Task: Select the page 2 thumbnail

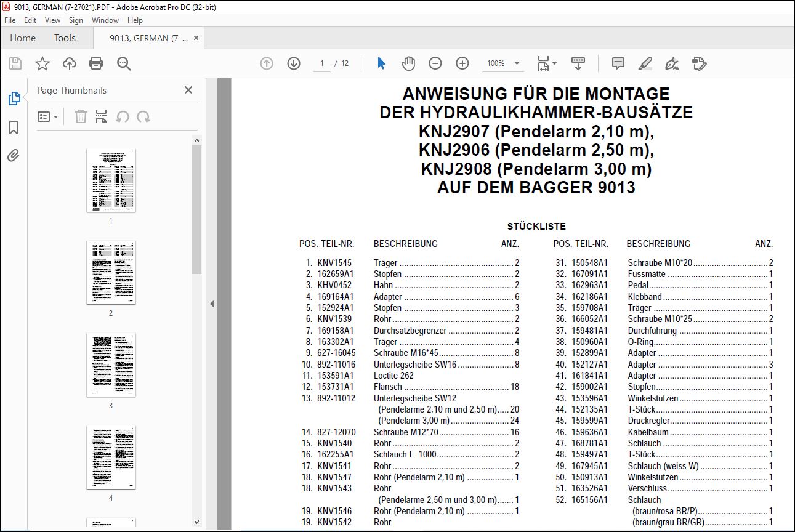Action: [x=111, y=273]
